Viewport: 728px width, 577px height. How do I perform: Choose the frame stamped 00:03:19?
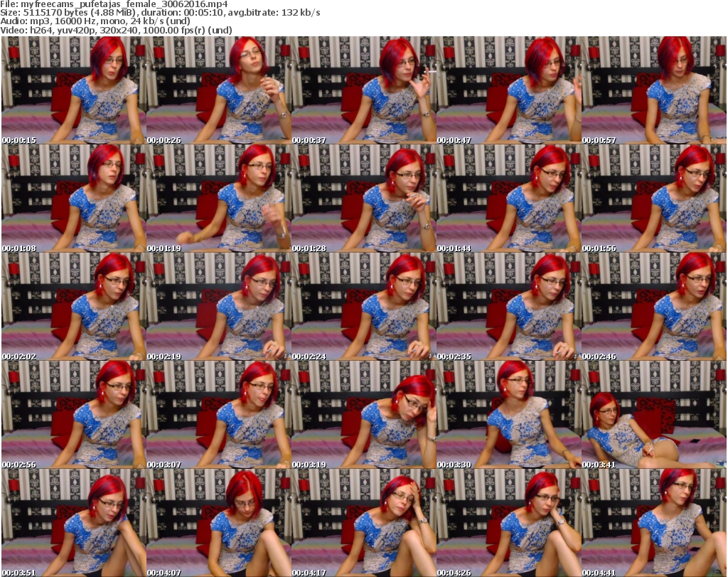[x=363, y=414]
